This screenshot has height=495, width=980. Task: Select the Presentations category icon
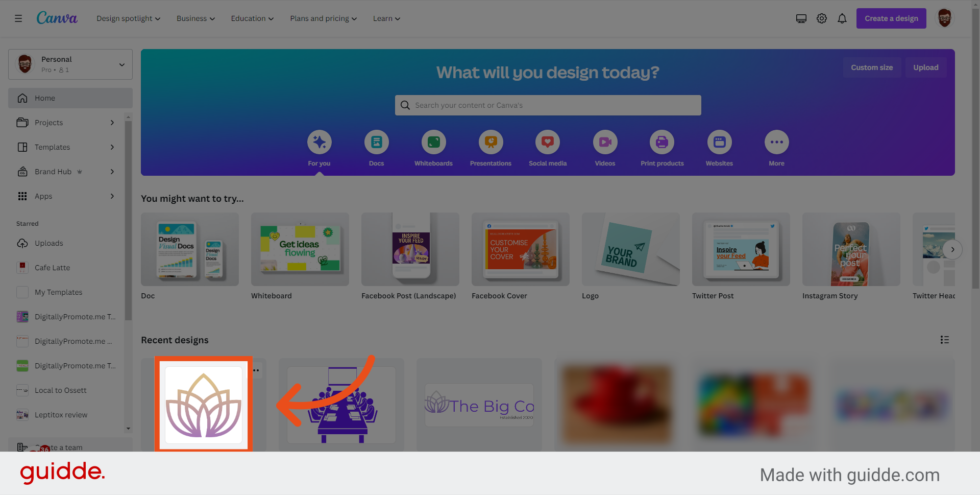tap(491, 142)
